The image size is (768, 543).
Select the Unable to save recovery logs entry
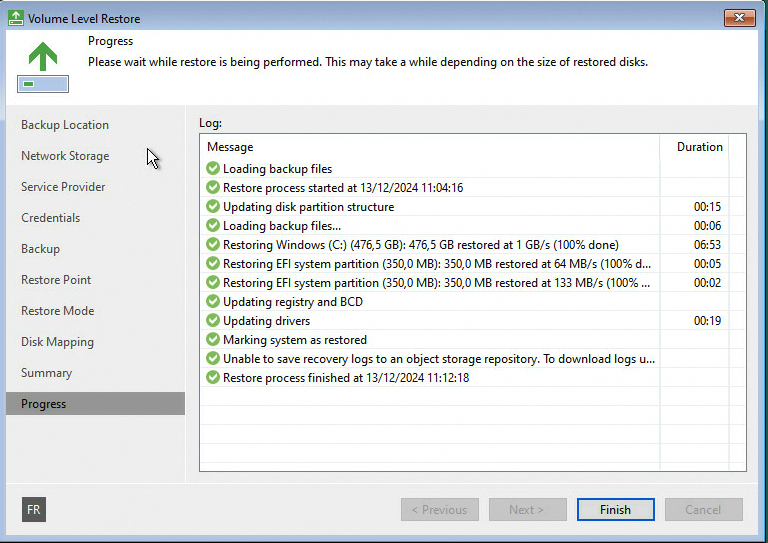[x=438, y=359]
